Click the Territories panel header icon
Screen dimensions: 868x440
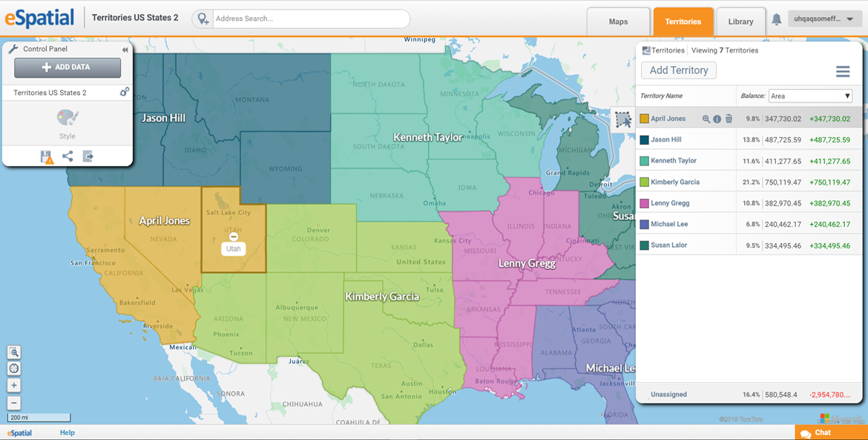(646, 50)
